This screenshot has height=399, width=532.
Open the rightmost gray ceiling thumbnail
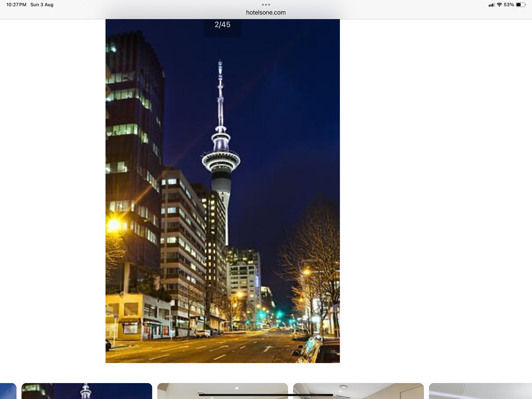pyautogui.click(x=480, y=391)
